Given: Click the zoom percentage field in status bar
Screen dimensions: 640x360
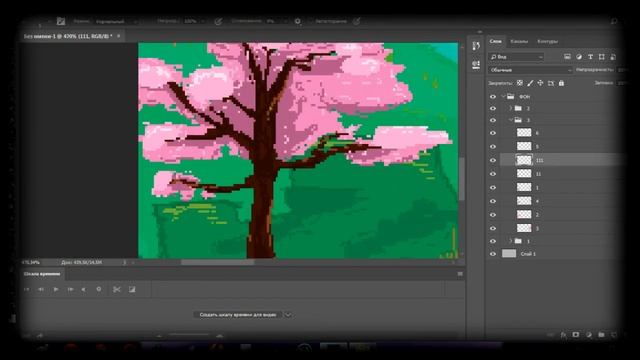Looking at the screenshot, I should [x=31, y=262].
